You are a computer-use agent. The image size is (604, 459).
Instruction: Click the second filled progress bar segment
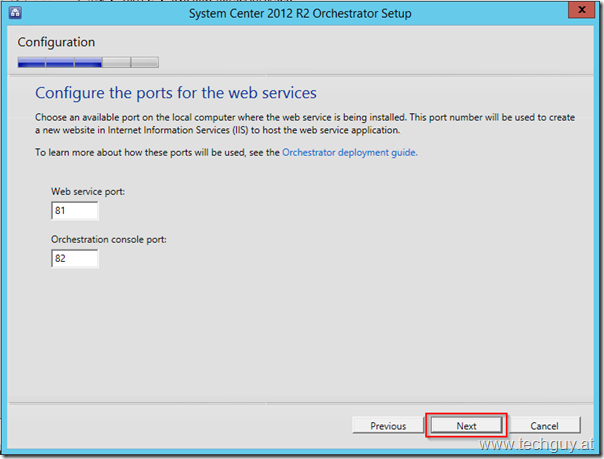(60, 63)
